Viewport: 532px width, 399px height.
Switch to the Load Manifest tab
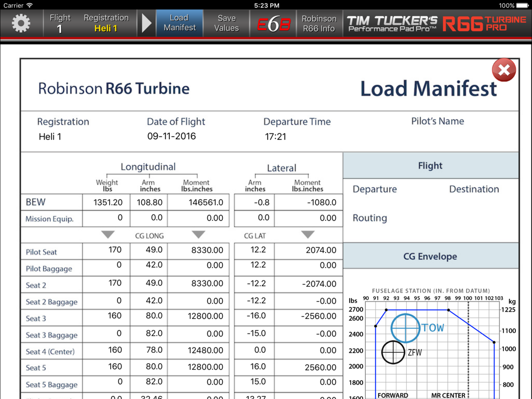(179, 23)
